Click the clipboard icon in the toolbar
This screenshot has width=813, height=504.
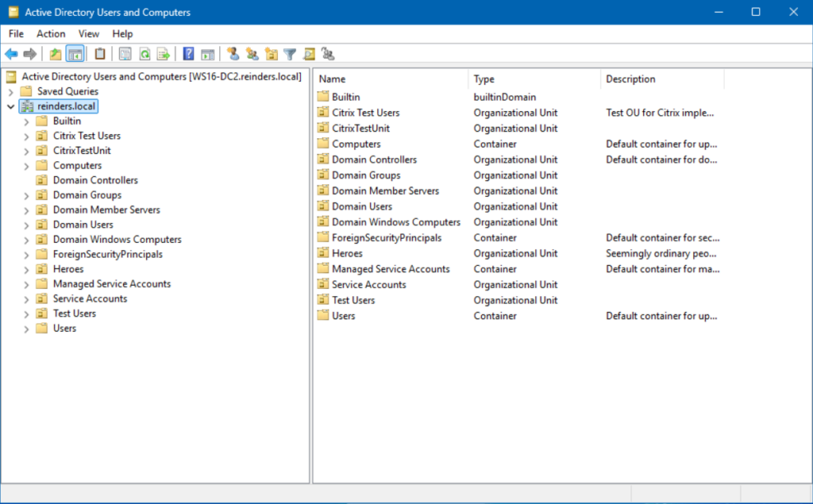point(99,54)
